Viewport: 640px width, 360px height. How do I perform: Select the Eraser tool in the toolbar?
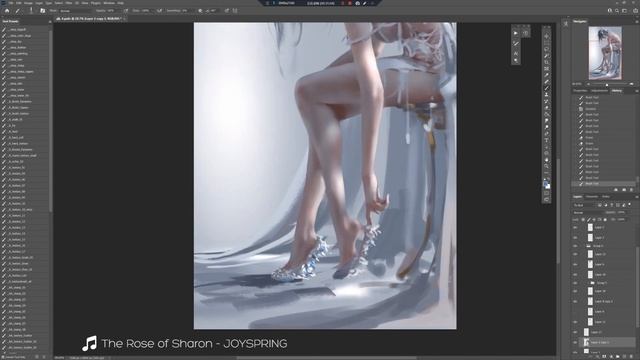(x=547, y=108)
